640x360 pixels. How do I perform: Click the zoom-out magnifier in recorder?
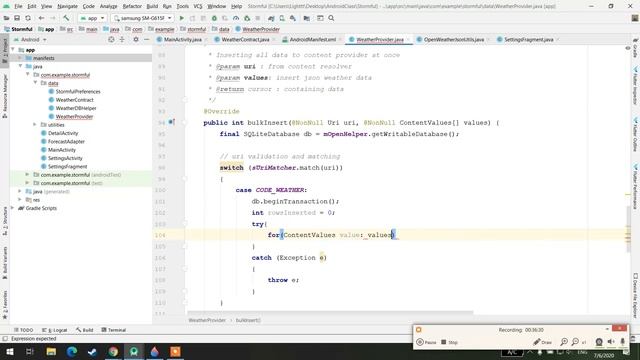pos(575,342)
